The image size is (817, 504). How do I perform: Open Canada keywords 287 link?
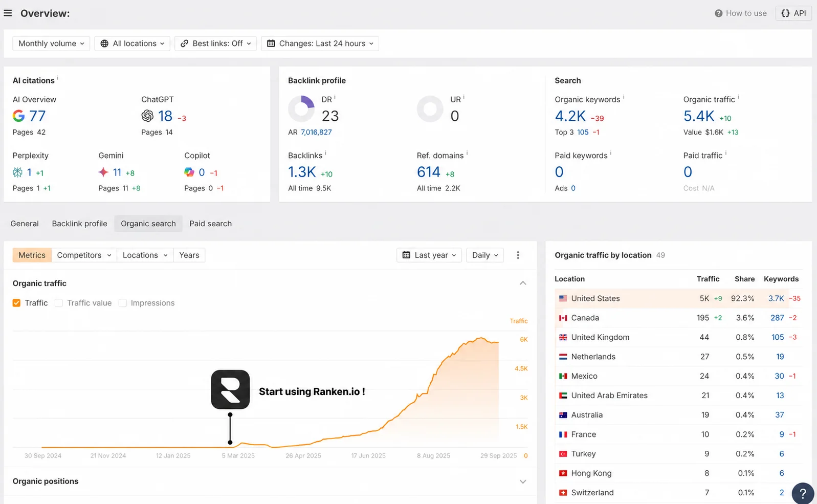coord(777,318)
